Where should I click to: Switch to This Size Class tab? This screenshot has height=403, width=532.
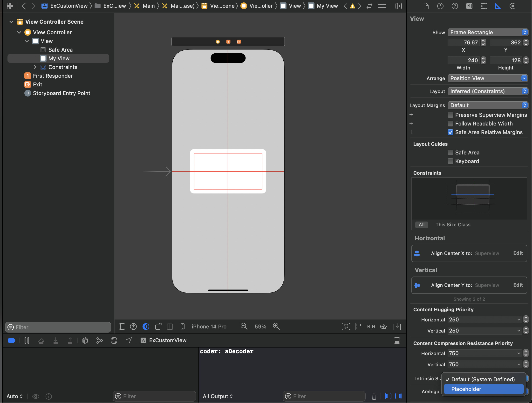[453, 225]
